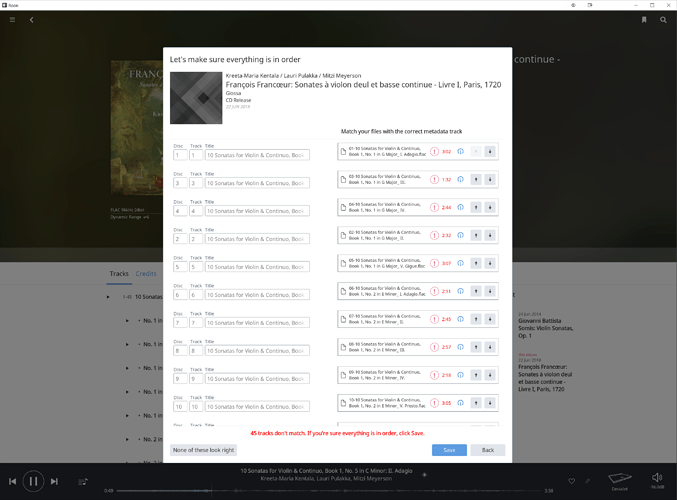Move the 1:32 file up
The height and width of the screenshot is (500, 677).
(x=476, y=180)
